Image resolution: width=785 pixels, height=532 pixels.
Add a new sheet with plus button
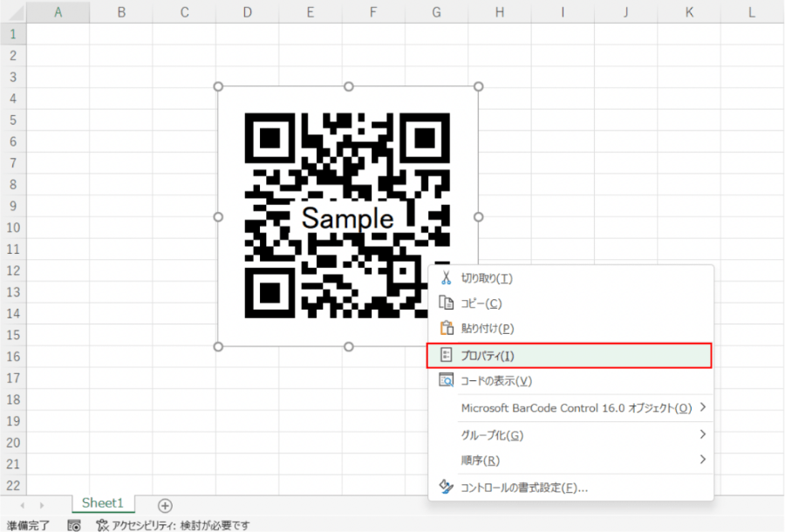pyautogui.click(x=165, y=506)
